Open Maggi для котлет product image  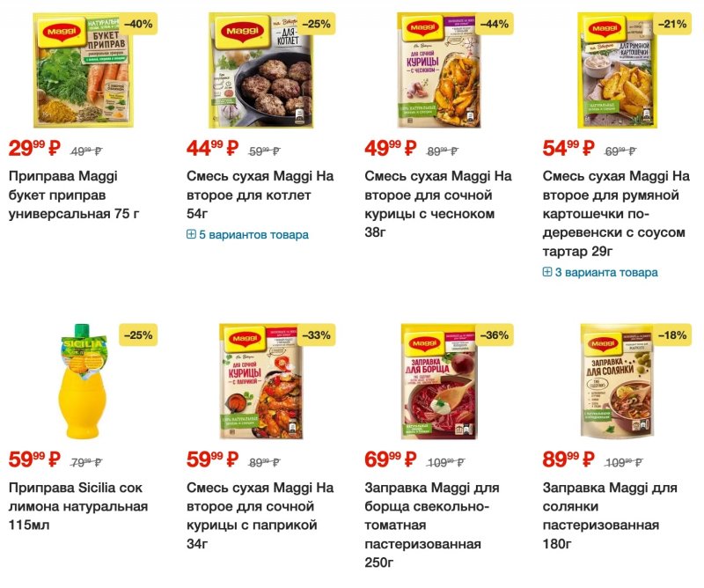click(x=260, y=70)
